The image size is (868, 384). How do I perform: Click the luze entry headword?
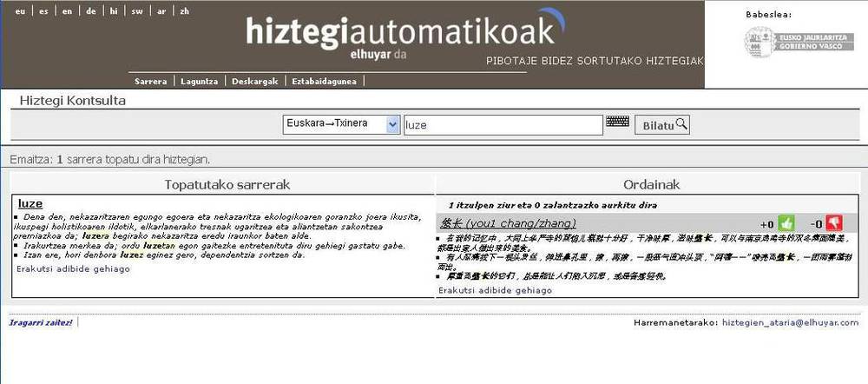point(30,203)
